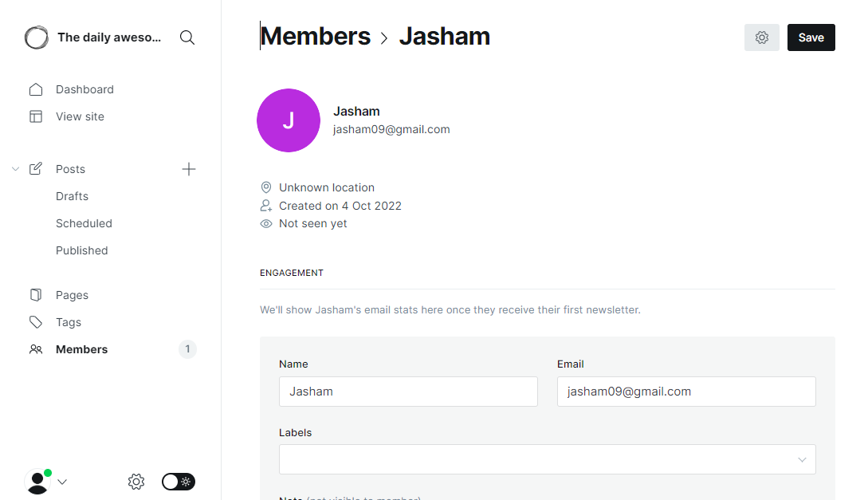Open the search icon in the sidebar
868x500 pixels.
pos(187,37)
